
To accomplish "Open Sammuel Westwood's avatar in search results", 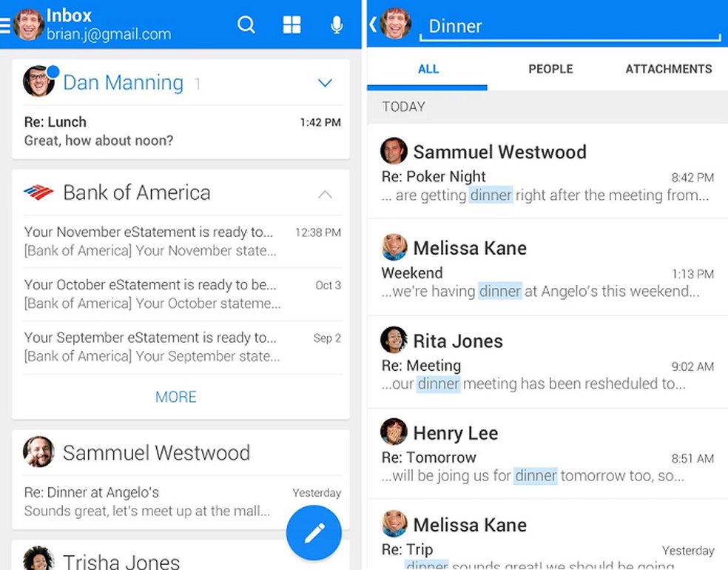I will (394, 151).
